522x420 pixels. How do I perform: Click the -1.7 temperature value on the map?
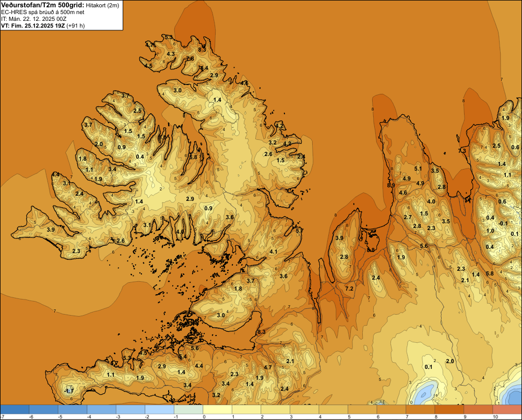click(69, 391)
